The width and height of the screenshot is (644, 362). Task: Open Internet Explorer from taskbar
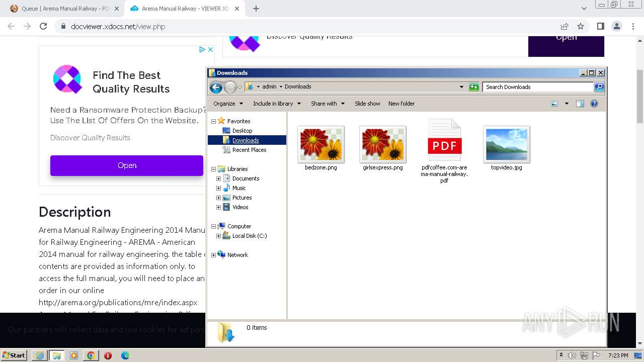(40, 355)
